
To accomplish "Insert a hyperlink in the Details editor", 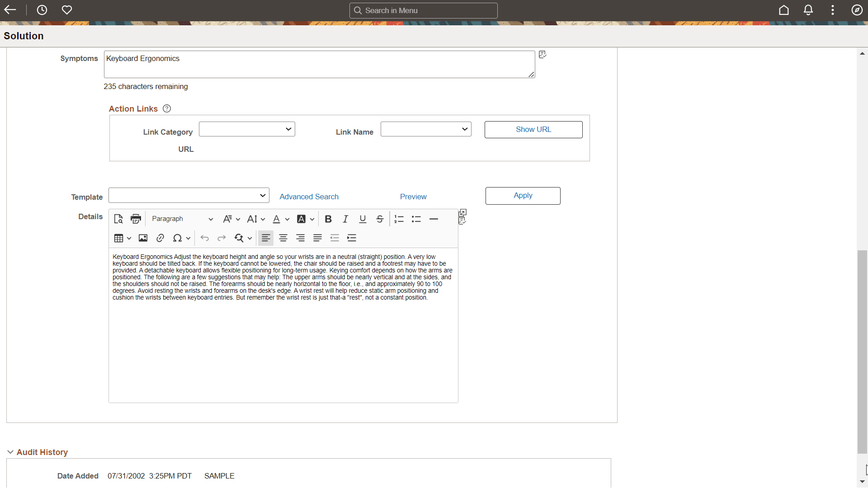I will 160,238.
